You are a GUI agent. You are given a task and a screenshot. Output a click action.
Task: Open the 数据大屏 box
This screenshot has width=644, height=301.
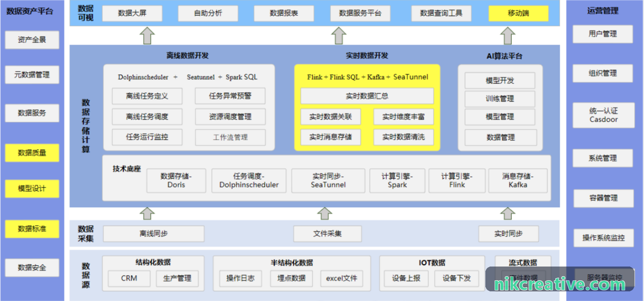pyautogui.click(x=132, y=13)
